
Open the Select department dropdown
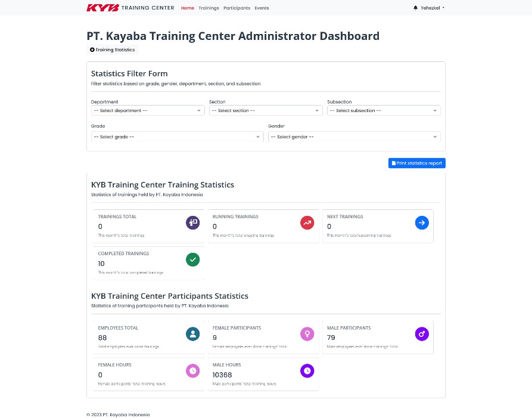click(x=148, y=110)
